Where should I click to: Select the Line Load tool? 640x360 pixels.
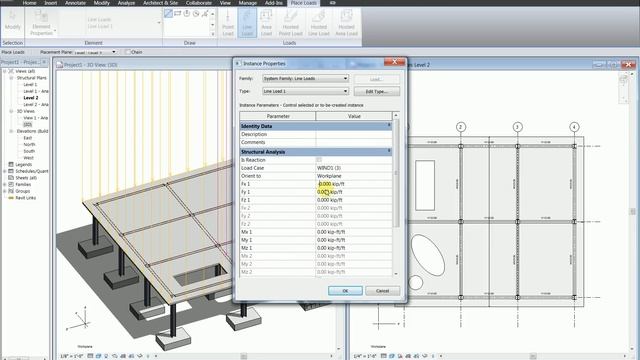(247, 23)
